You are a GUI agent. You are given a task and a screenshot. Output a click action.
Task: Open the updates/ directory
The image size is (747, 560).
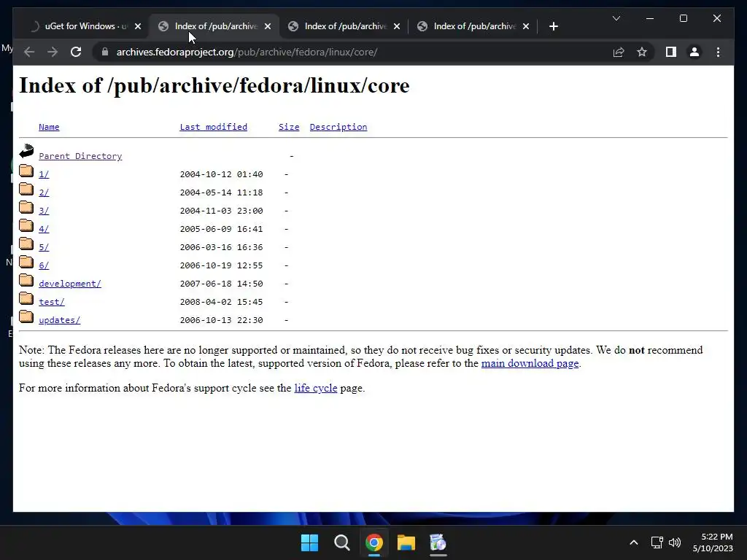pyautogui.click(x=59, y=320)
